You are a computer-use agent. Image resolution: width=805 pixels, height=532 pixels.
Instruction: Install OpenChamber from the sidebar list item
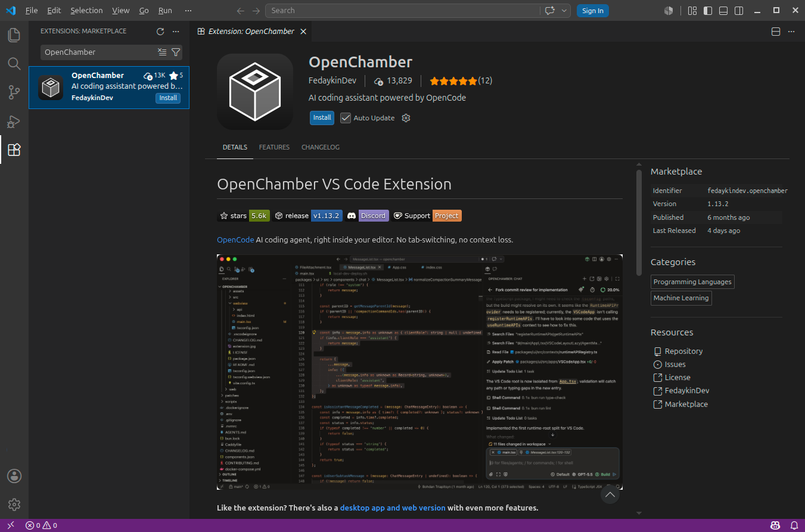[168, 98]
